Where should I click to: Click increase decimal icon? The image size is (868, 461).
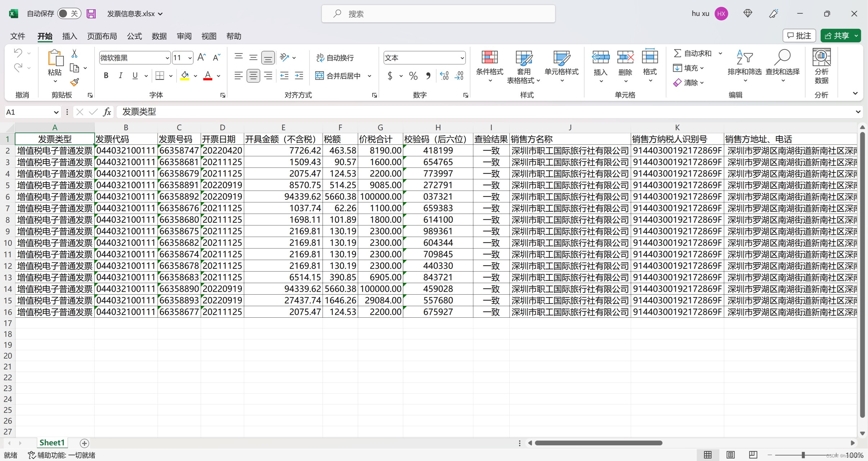[x=444, y=76]
